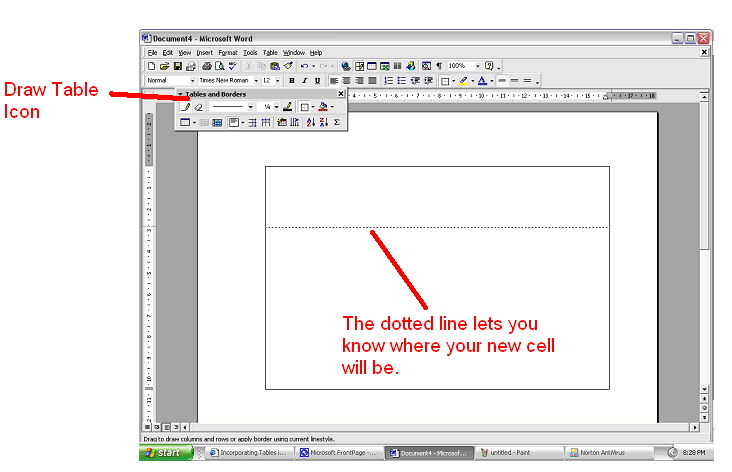
Task: Open Times New Roman font dropdown
Action: 256,81
